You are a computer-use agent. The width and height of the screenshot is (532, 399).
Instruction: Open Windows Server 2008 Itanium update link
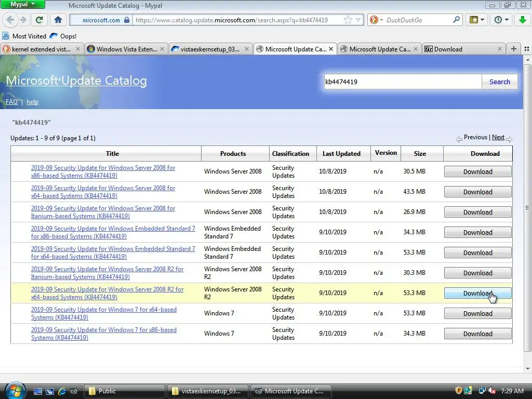103,212
